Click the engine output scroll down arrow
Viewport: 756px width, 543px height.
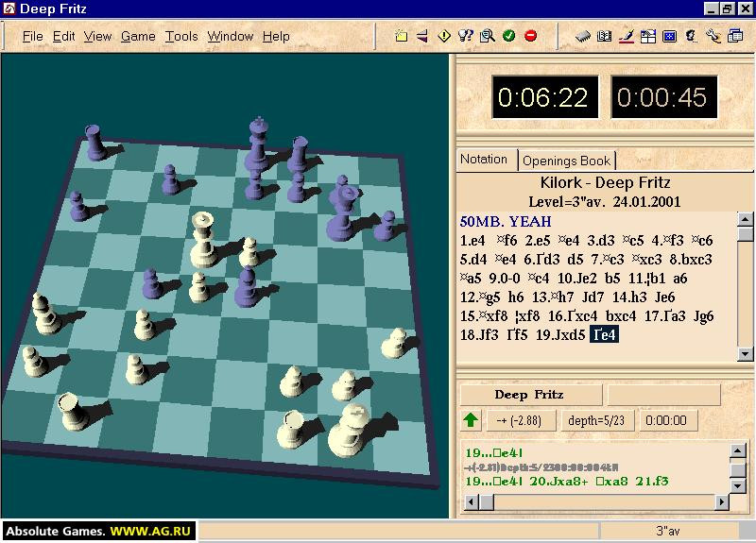[x=738, y=485]
